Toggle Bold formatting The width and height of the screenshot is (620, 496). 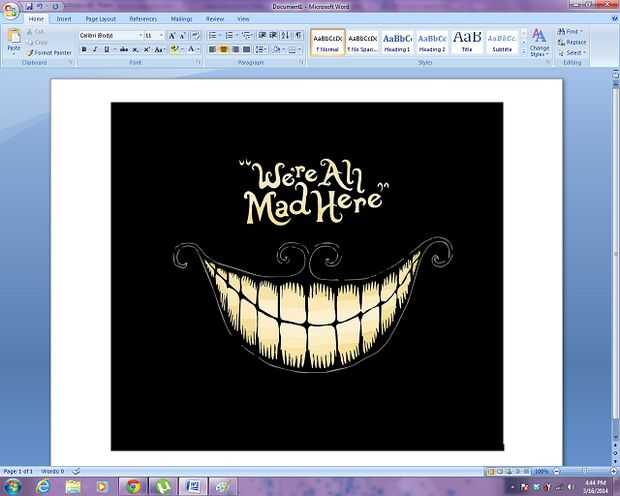[84, 49]
